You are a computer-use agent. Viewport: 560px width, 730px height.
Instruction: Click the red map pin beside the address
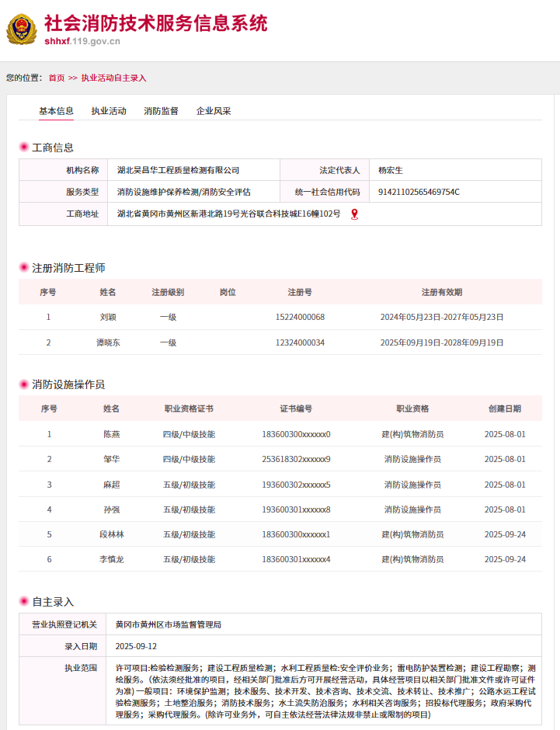[354, 214]
